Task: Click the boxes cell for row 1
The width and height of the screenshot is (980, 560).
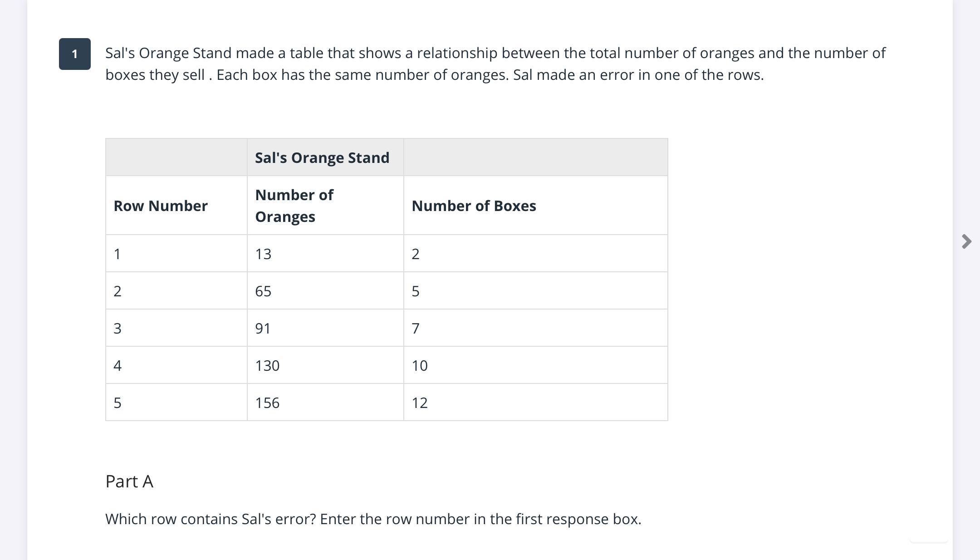Action: coord(416,254)
